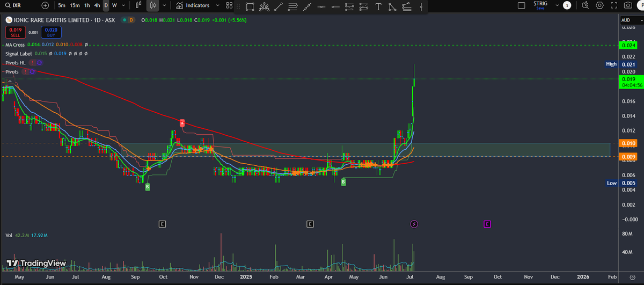The width and height of the screenshot is (644, 285).
Task: Expand chart type dropdown arrow
Action: pos(164,5)
